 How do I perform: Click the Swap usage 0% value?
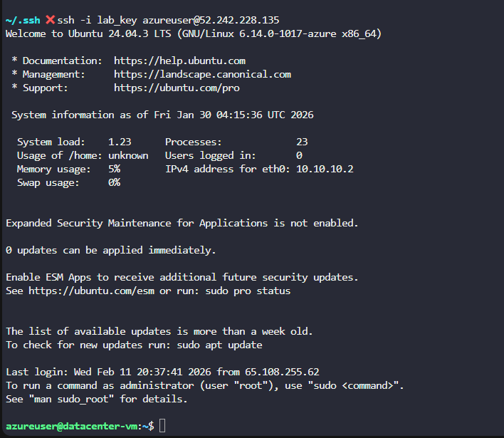(114, 182)
